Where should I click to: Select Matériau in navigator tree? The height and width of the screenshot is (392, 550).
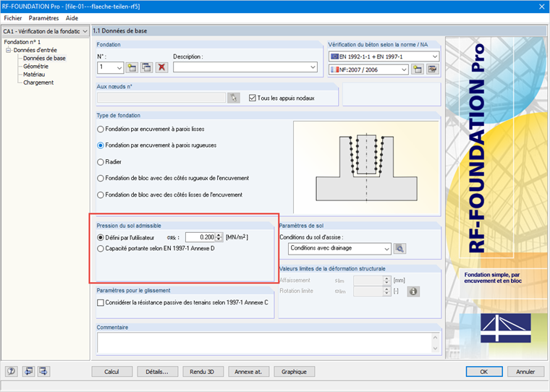(x=34, y=74)
